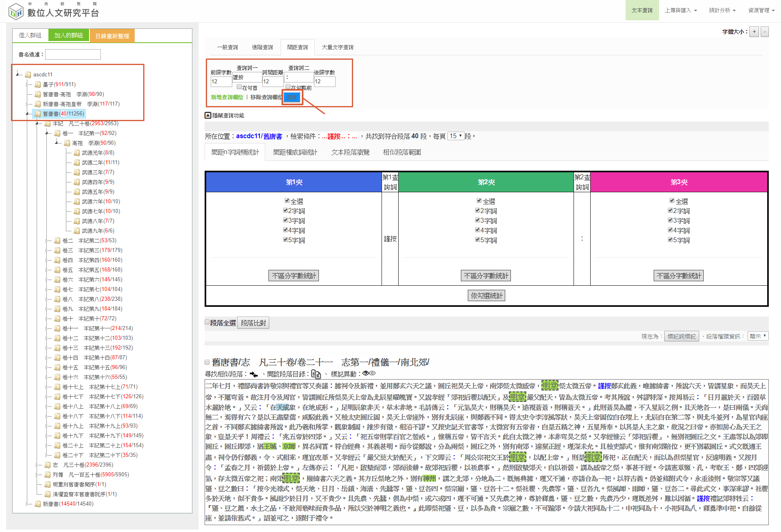Click the find similar paragraphs arrows icon

(x=254, y=374)
